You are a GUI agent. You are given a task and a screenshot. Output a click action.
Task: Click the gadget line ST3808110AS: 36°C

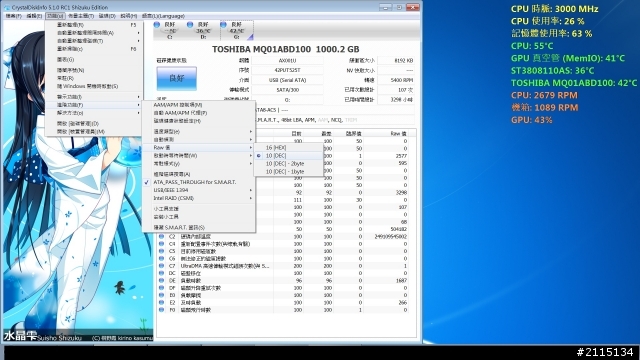click(552, 71)
